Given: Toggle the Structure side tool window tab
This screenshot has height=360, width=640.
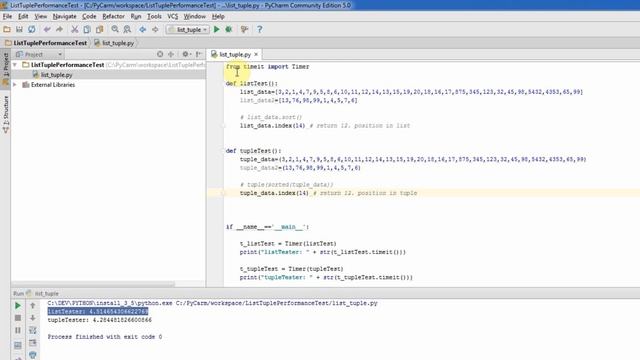Looking at the screenshot, I should tap(5, 114).
